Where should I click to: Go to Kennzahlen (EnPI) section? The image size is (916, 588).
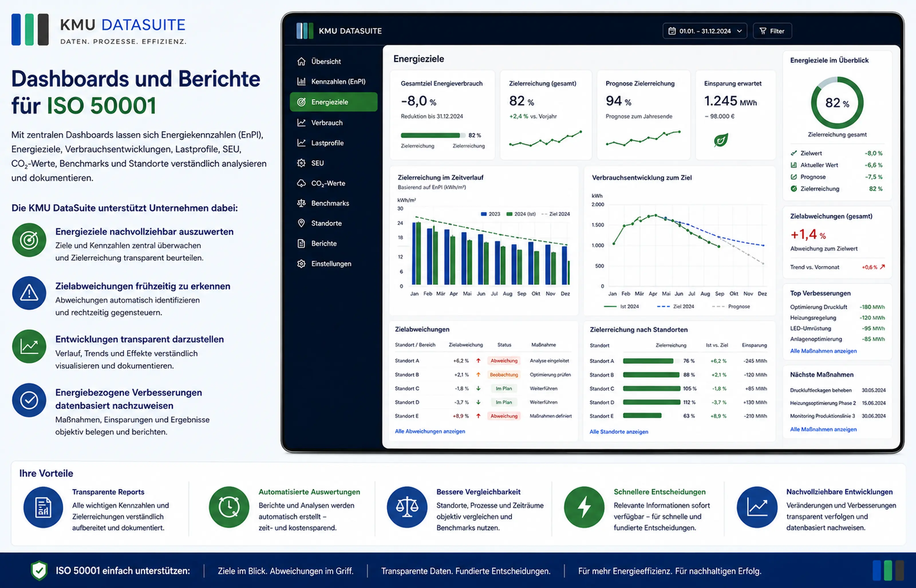(333, 82)
